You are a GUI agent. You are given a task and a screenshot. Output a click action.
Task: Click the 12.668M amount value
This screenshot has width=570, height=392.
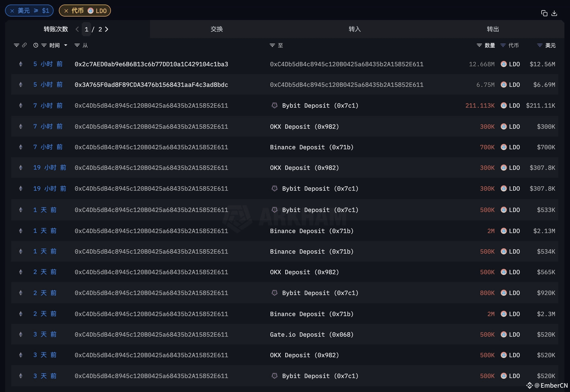(x=482, y=64)
